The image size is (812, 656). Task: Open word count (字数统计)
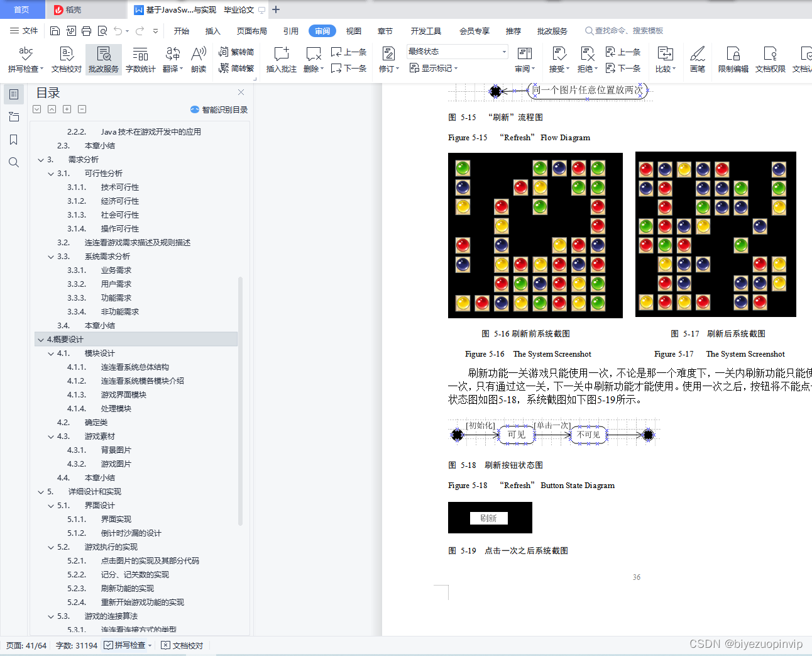[140, 60]
